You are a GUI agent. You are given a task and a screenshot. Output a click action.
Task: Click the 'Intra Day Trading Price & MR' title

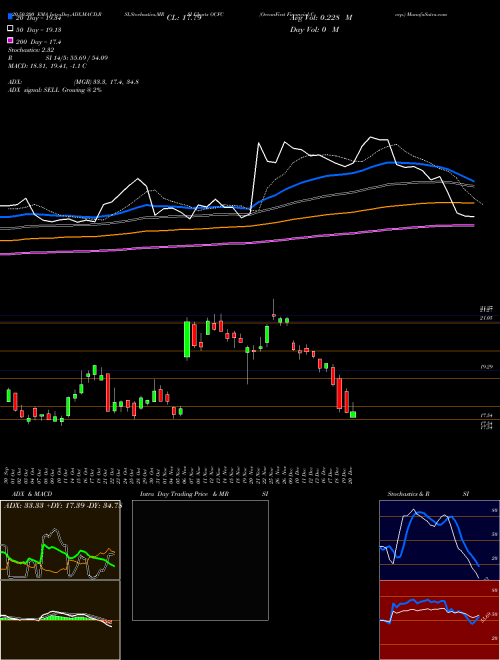pyautogui.click(x=184, y=494)
